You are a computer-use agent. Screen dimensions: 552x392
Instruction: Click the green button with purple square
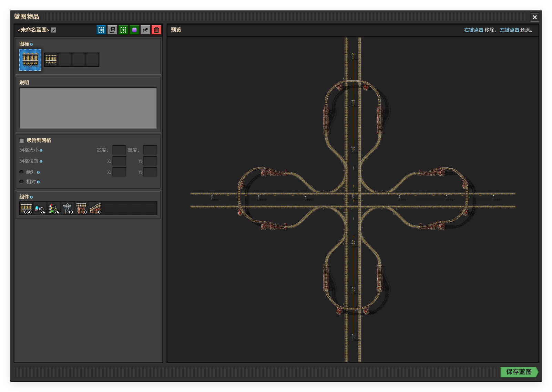pos(134,30)
